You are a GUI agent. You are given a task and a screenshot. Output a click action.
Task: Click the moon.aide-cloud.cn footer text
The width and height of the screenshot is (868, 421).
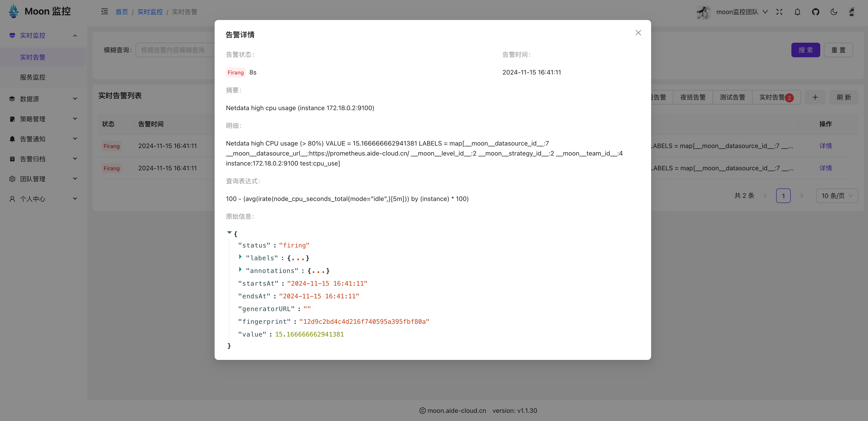457,411
